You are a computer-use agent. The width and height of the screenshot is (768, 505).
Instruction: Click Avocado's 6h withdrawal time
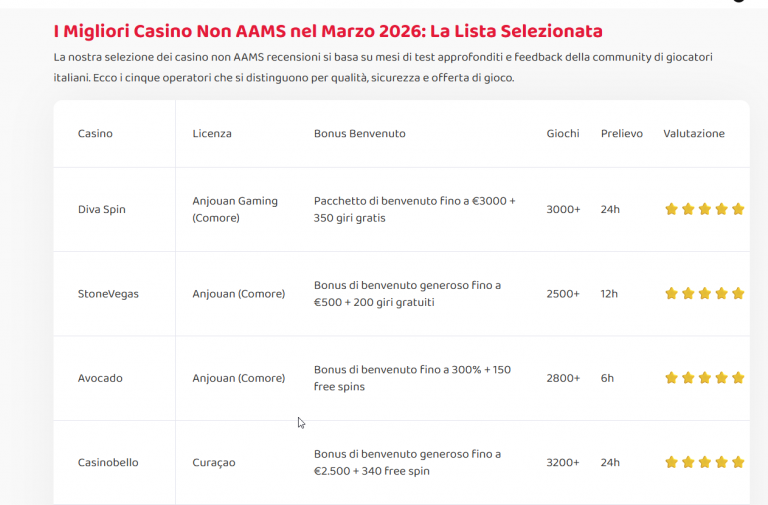pyautogui.click(x=607, y=378)
